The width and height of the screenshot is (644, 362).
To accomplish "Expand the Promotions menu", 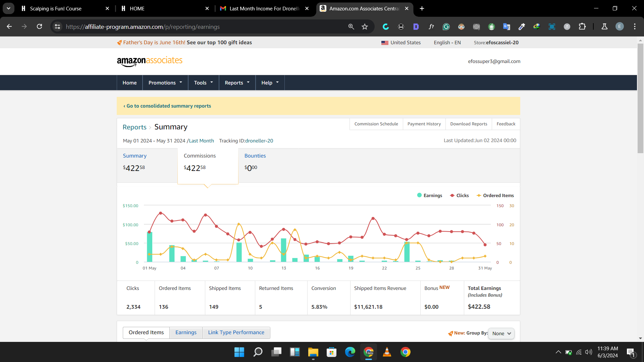I will [x=165, y=83].
